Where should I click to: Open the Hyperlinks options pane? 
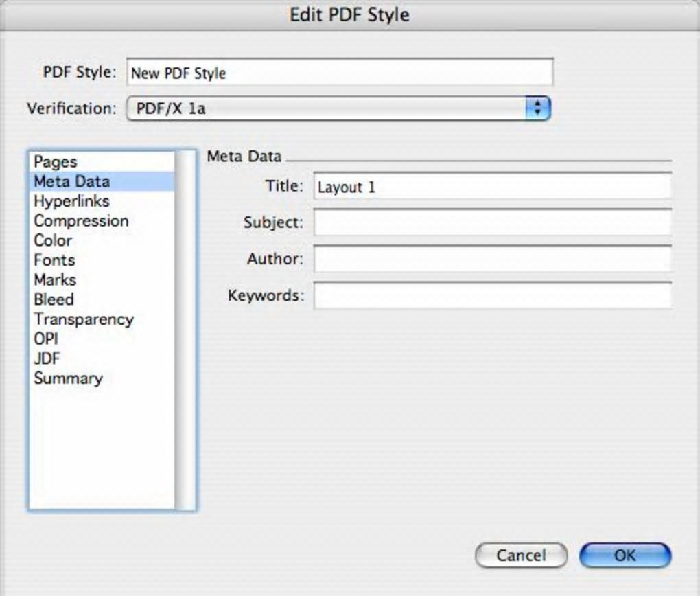(71, 201)
